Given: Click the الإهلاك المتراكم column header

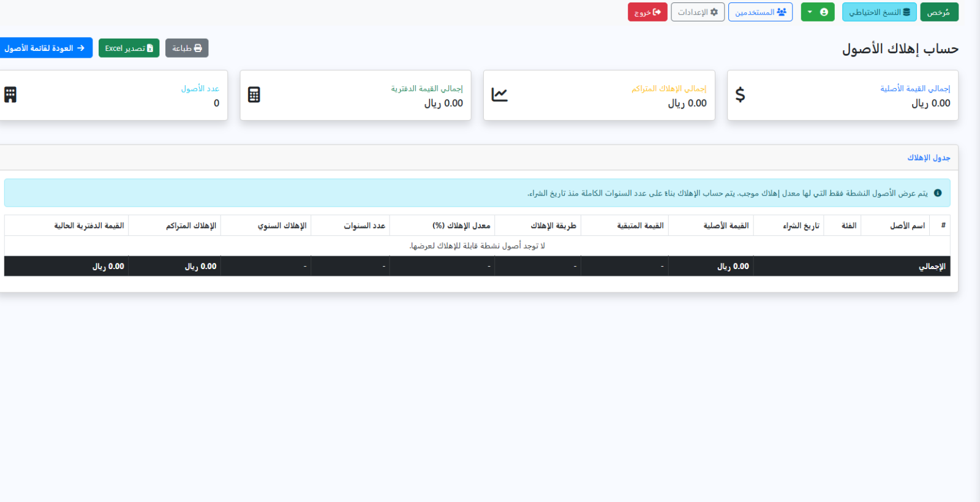Looking at the screenshot, I should pos(191,226).
